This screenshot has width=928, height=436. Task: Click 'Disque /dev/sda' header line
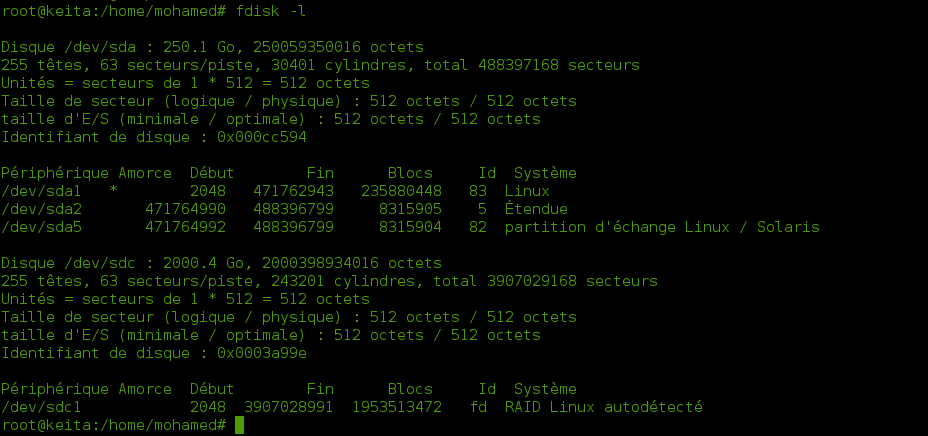click(212, 47)
